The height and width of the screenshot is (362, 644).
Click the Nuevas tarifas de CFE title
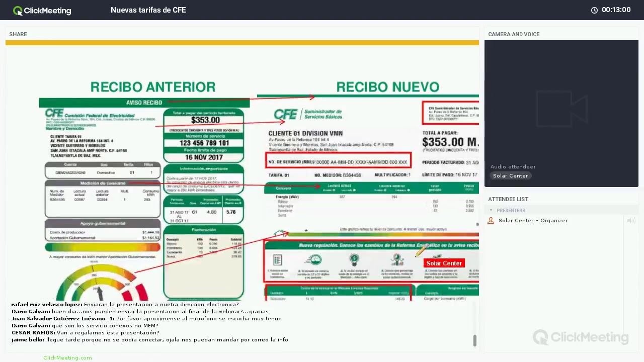click(148, 10)
